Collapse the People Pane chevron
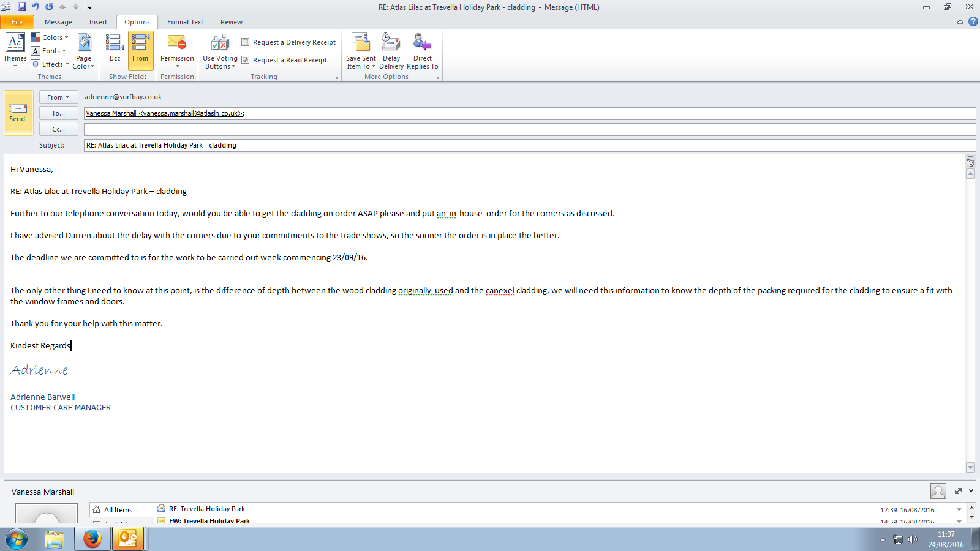Viewport: 980px width, 551px height. coord(971,491)
